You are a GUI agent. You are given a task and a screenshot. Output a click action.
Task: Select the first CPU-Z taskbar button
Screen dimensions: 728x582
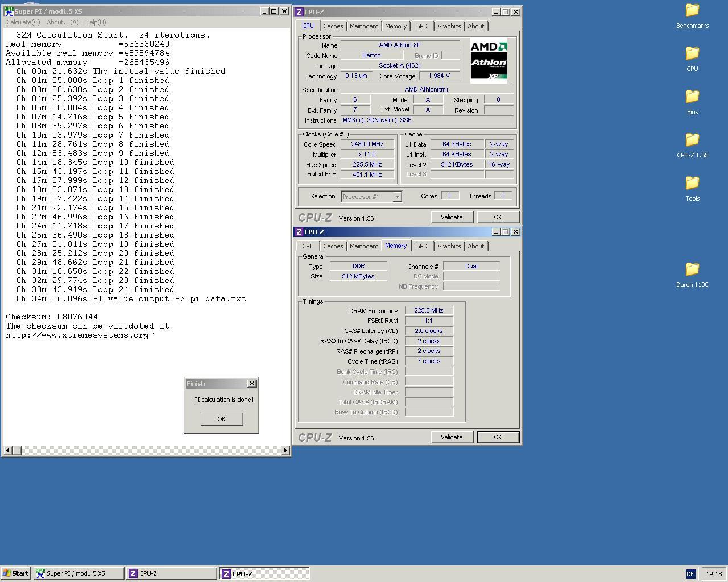click(x=171, y=573)
